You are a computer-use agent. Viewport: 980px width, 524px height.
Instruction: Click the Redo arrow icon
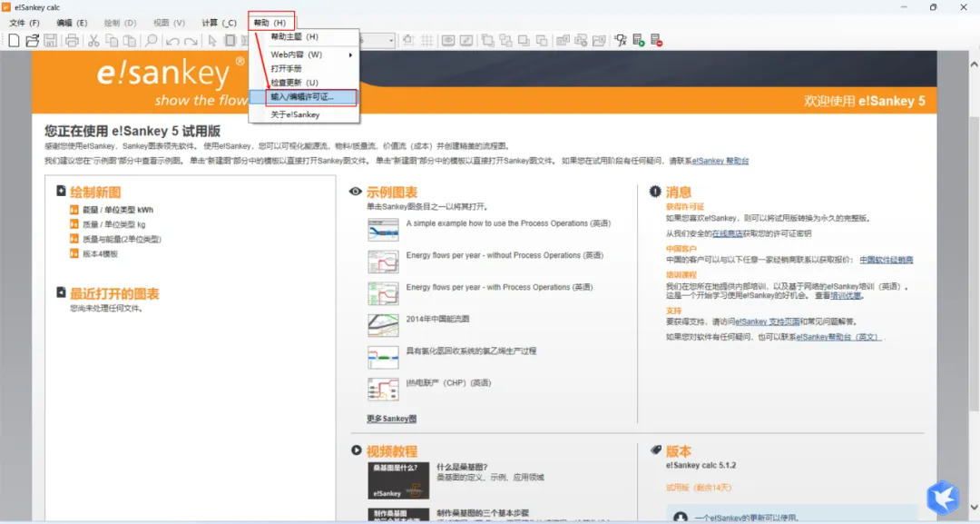point(191,41)
